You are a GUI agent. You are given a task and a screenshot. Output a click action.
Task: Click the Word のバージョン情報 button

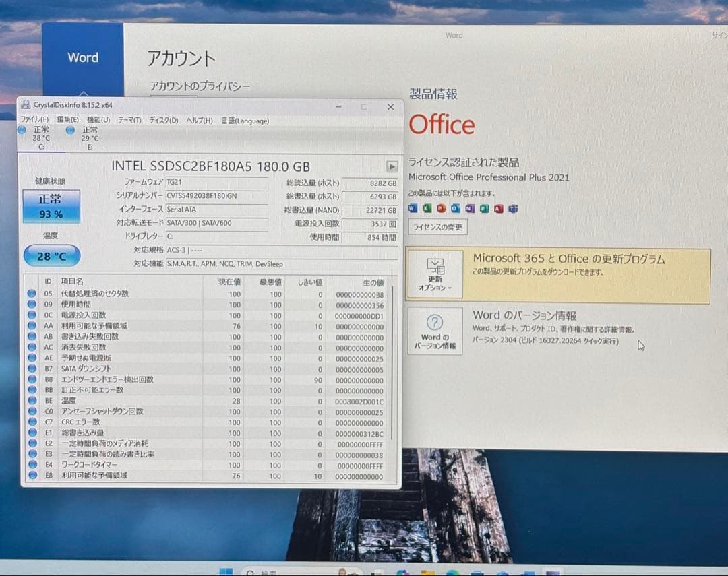435,331
